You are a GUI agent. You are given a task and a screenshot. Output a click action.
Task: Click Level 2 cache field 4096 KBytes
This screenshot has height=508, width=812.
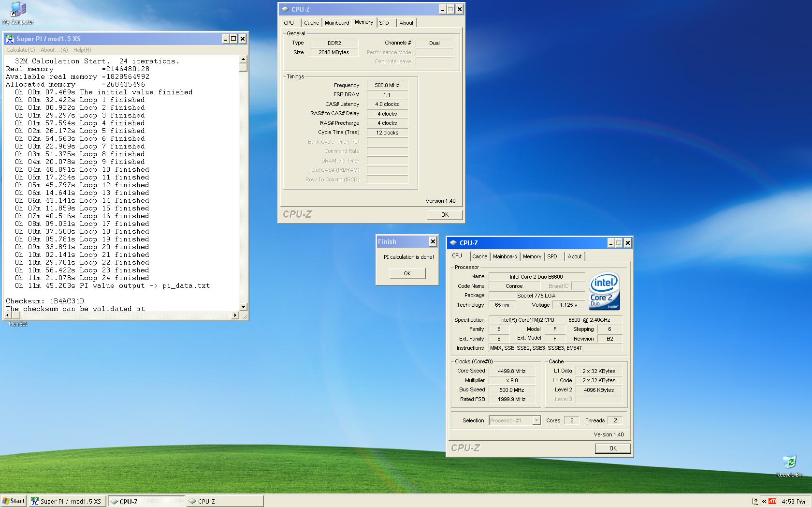599,390
